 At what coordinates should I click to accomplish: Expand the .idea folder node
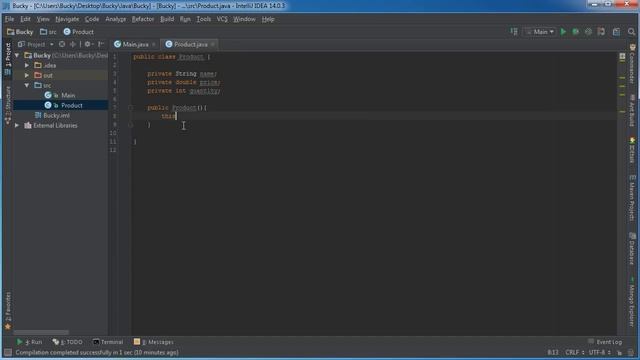(x=27, y=65)
